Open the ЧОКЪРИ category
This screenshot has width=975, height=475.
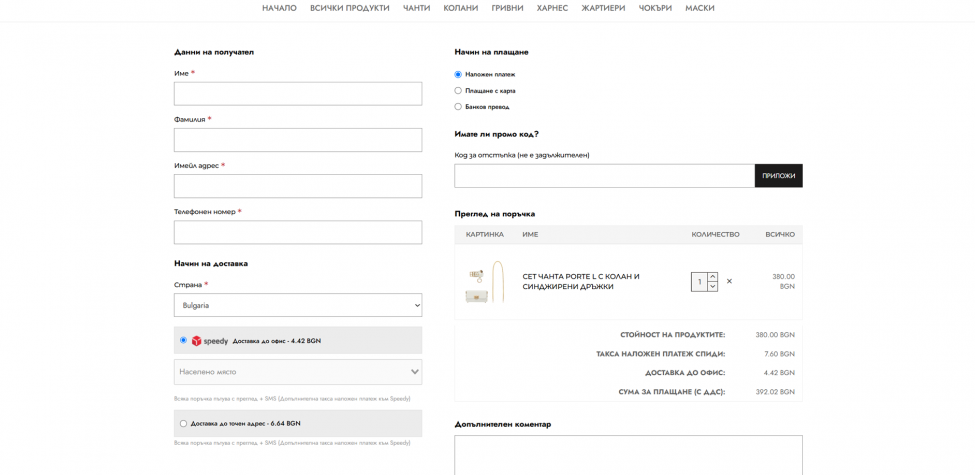pyautogui.click(x=655, y=8)
